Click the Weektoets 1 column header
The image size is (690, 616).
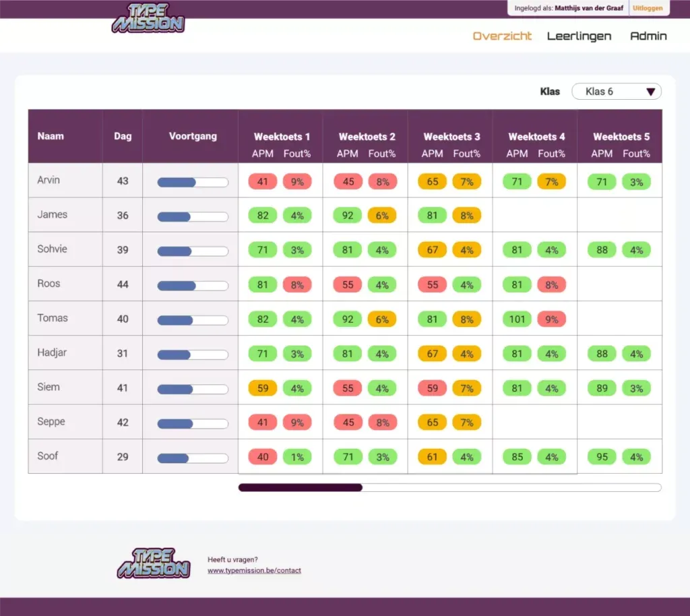pyautogui.click(x=282, y=137)
